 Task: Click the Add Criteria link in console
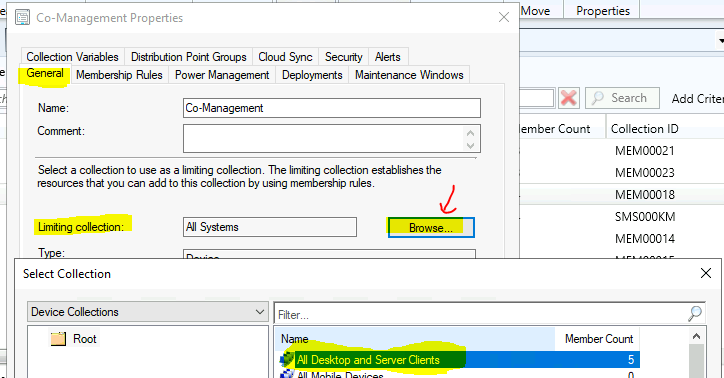point(697,98)
